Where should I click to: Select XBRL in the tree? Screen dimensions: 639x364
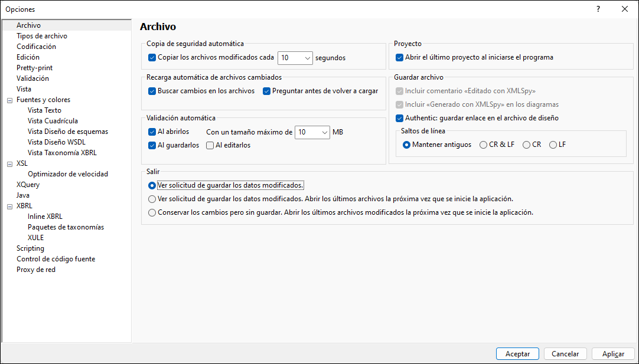click(24, 206)
